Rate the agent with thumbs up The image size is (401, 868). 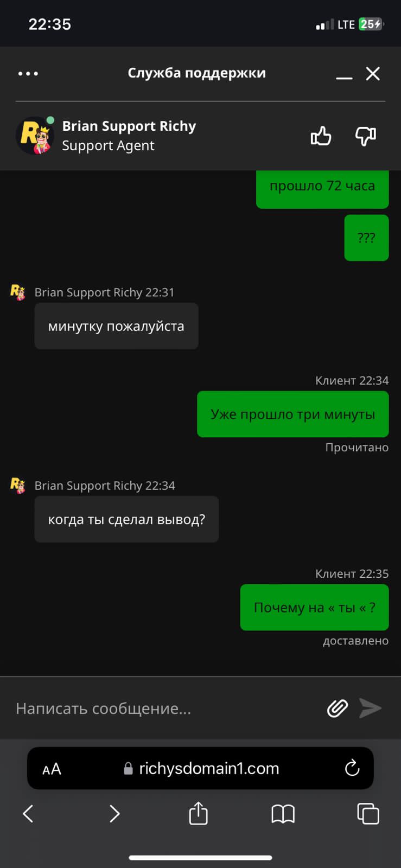pyautogui.click(x=321, y=136)
